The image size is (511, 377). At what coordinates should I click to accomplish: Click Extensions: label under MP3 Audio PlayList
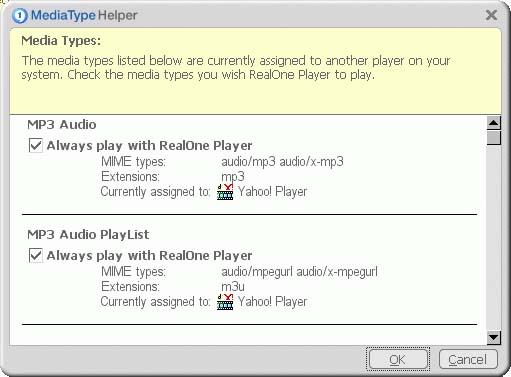pos(130,287)
